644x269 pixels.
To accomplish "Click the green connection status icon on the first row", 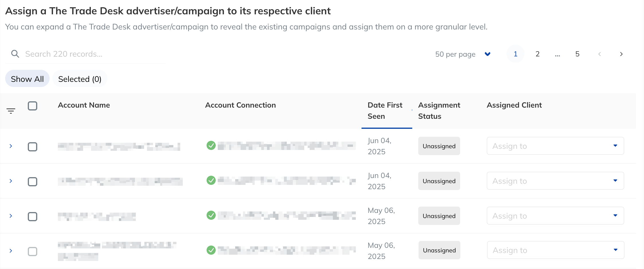I will coord(211,145).
